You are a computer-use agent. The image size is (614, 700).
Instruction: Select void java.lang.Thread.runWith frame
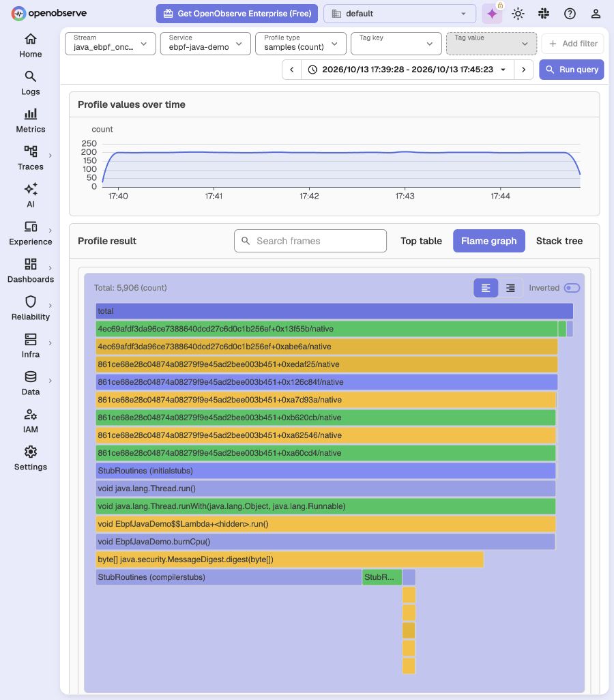pos(325,506)
